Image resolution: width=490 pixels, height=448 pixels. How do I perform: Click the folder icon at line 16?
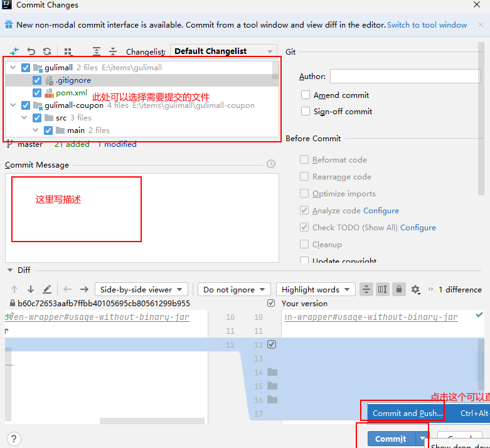coord(272,400)
